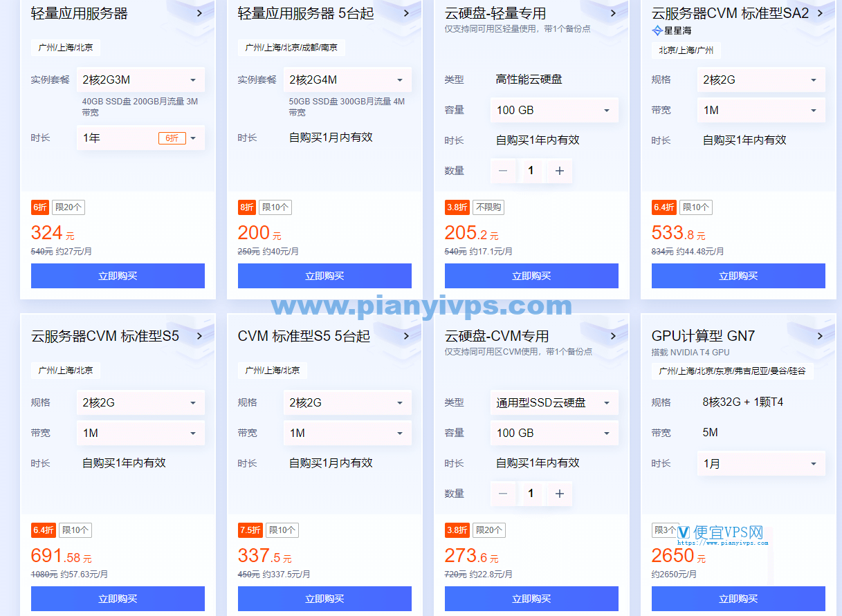Click 广州/上海/北京/东京/弗吉尼亚/曼谷/硅谷 region tag

tap(733, 371)
